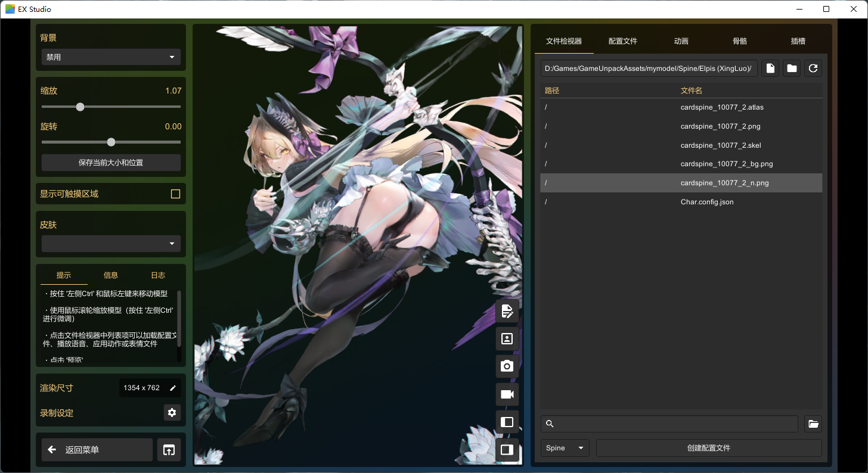Open the edit document icon on canvas
The height and width of the screenshot is (473, 868).
point(507,311)
